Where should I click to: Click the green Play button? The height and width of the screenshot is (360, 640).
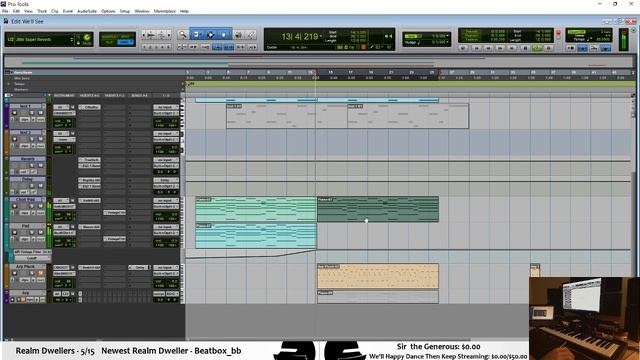point(536,48)
